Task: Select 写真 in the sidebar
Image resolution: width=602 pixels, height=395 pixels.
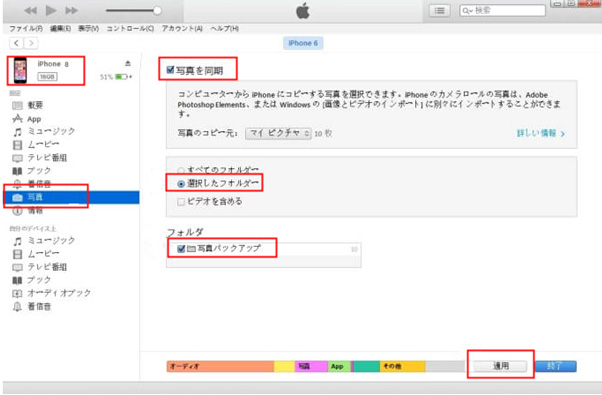Action: pyautogui.click(x=71, y=197)
